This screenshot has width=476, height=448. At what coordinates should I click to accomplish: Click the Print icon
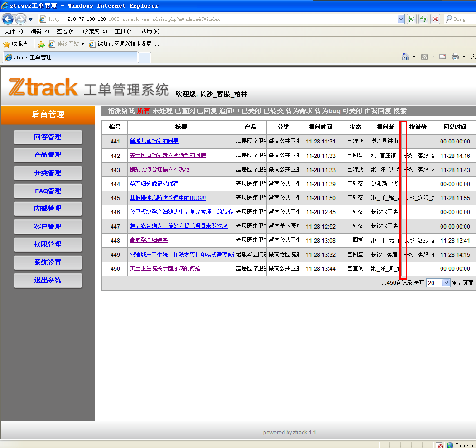point(455,57)
